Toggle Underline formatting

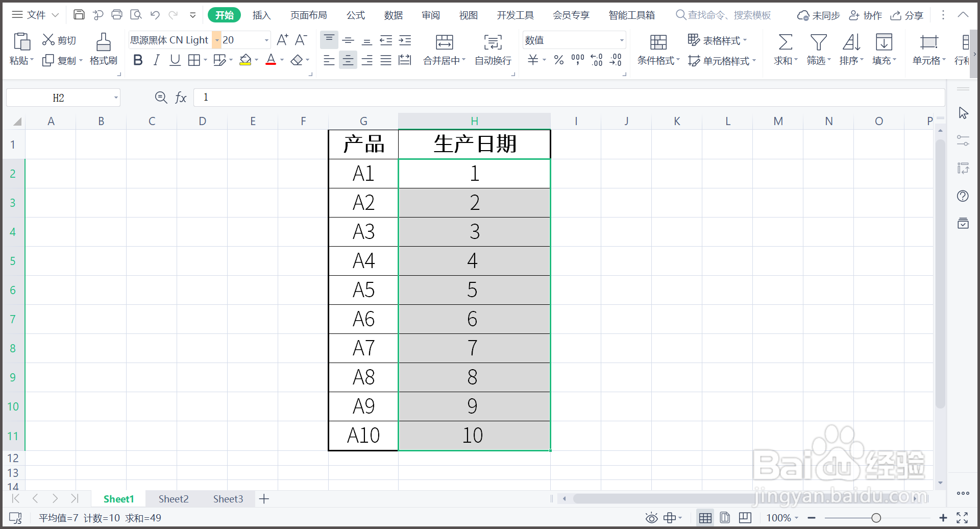point(175,60)
